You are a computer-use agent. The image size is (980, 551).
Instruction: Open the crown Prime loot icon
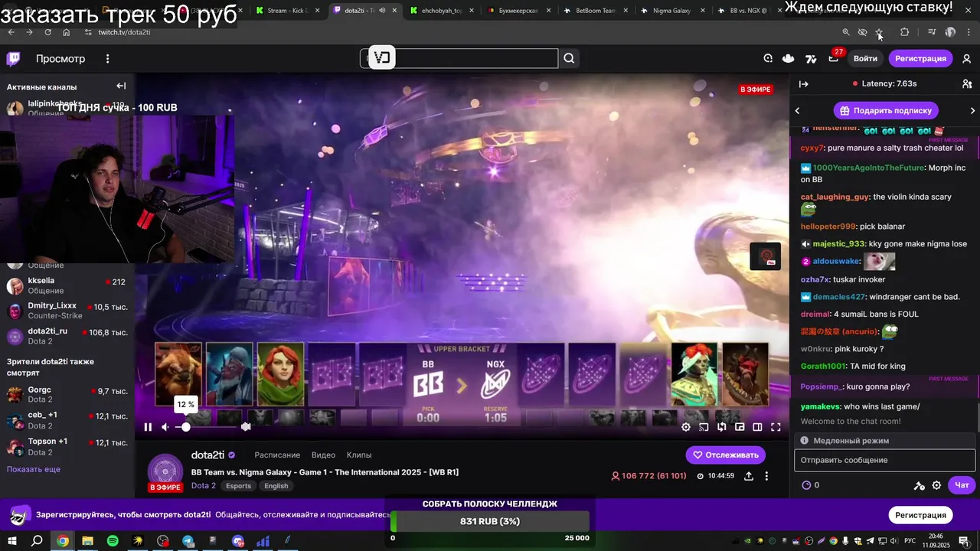point(789,58)
